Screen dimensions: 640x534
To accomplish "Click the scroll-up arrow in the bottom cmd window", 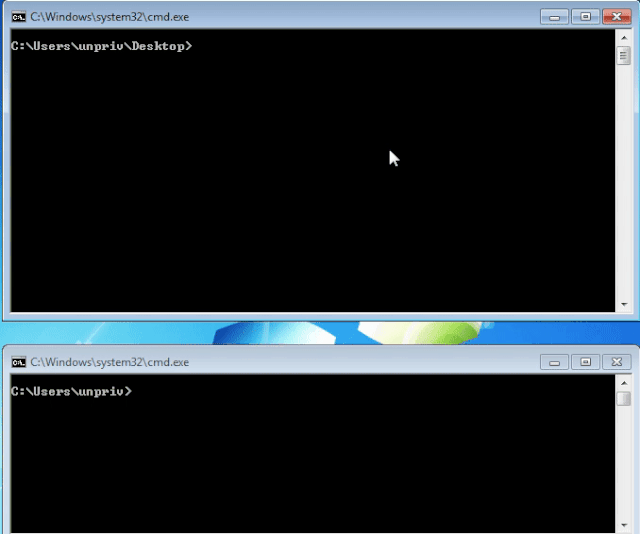I will [624, 383].
